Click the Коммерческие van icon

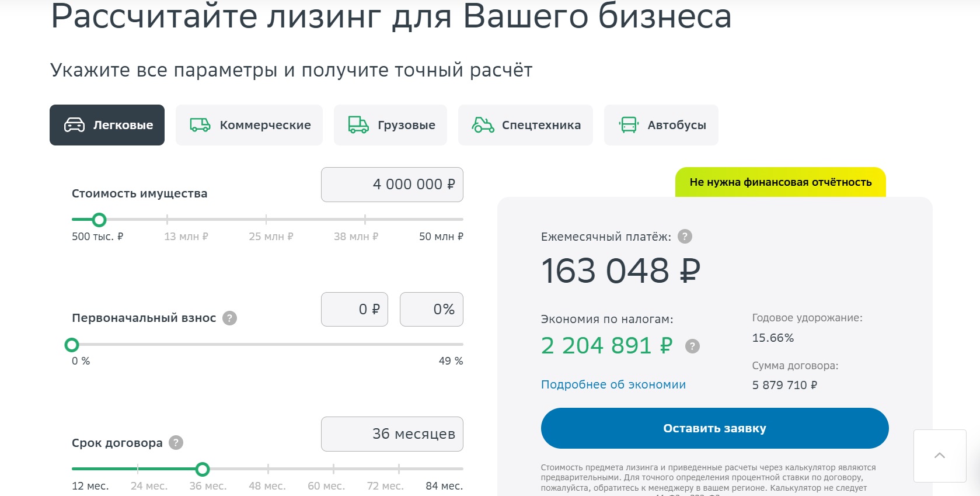200,124
